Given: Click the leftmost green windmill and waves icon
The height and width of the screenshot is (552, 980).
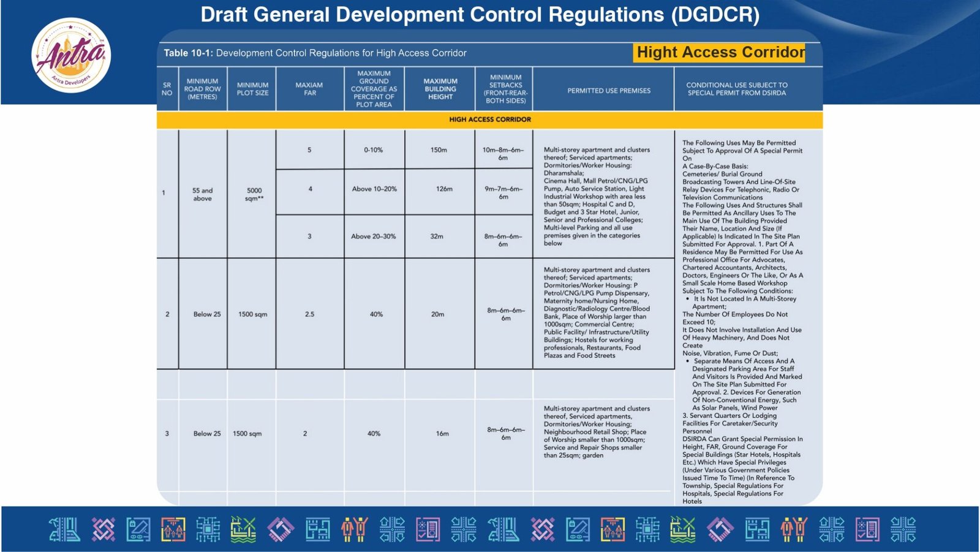Looking at the screenshot, I should tap(243, 529).
